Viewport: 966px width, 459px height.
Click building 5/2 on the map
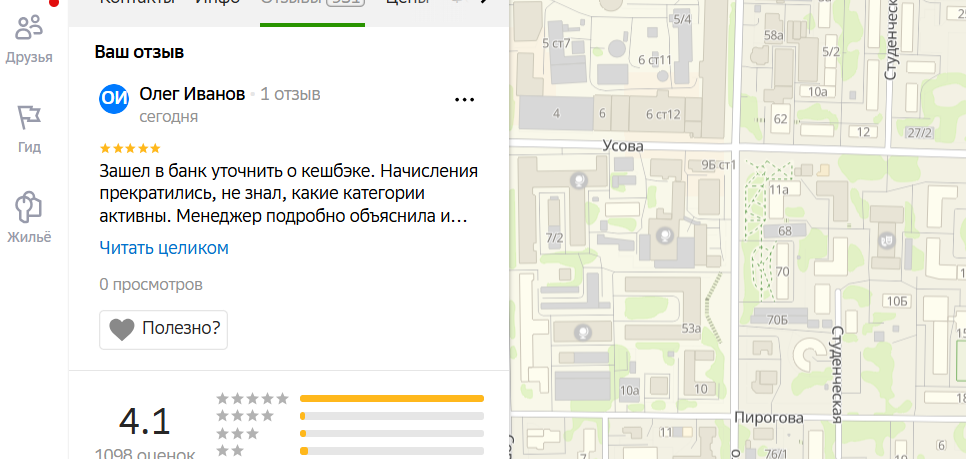(x=831, y=52)
